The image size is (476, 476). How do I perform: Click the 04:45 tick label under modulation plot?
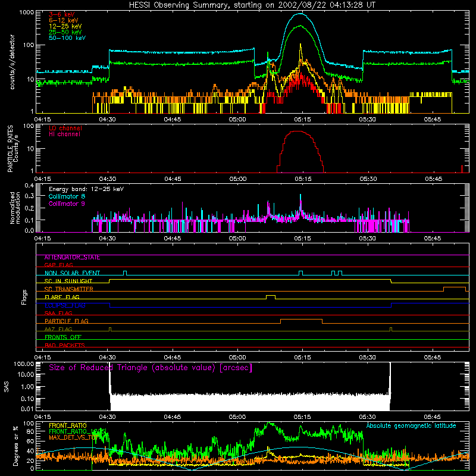(x=173, y=239)
